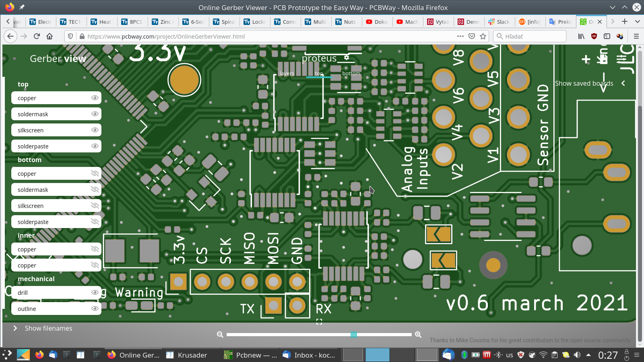Screen dimensions: 644x362
Task: Open the Firefox library icon
Action: 581,36
